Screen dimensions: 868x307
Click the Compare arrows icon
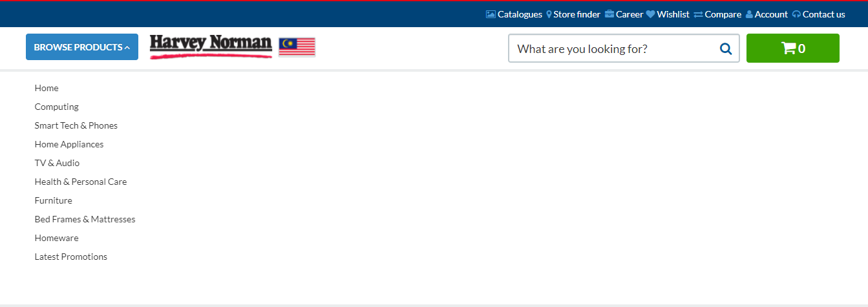pos(698,14)
